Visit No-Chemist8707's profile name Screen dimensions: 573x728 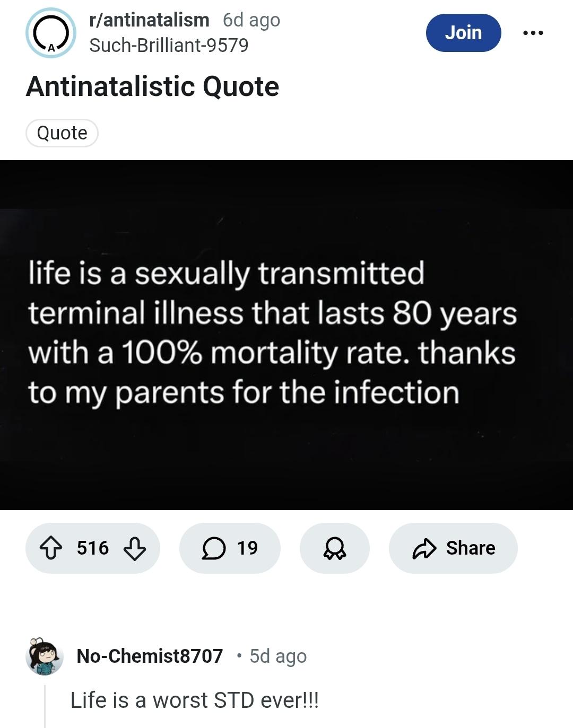150,656
